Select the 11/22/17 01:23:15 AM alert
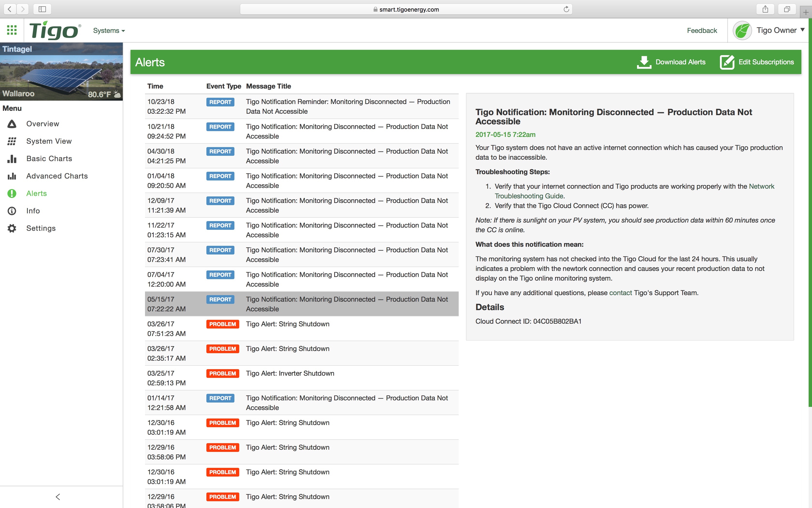 [x=302, y=230]
